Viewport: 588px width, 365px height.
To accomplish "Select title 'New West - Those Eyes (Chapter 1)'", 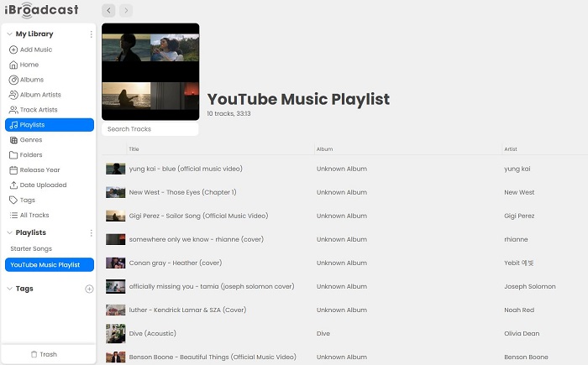I will click(182, 192).
